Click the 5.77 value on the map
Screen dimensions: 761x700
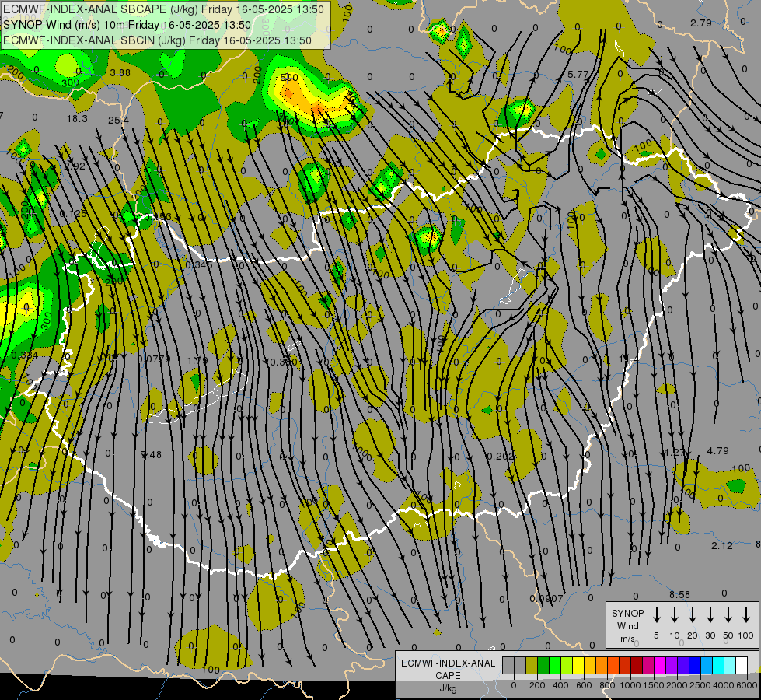578,75
